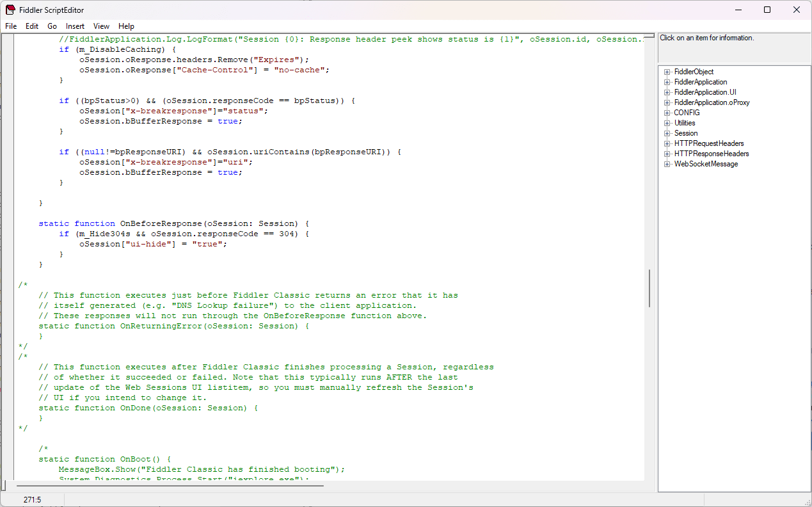This screenshot has width=812, height=507.
Task: Click the bpResponseURI condition line
Action: coord(230,152)
